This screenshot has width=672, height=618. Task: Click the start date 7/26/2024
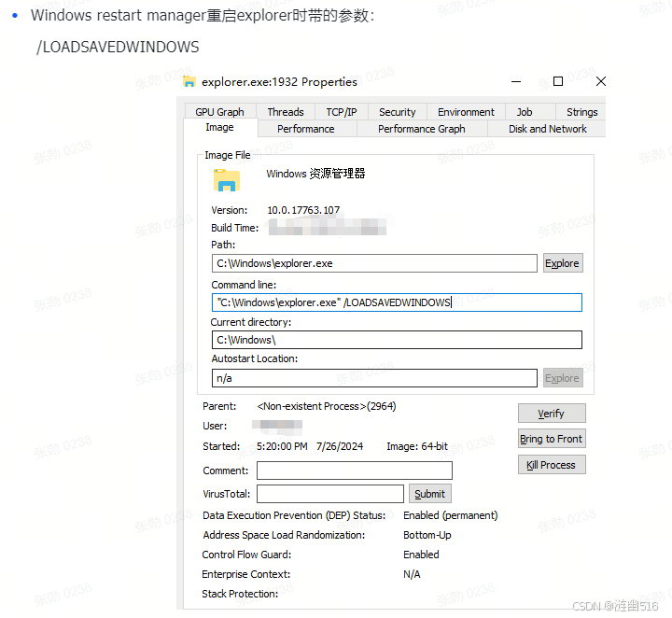(x=340, y=446)
